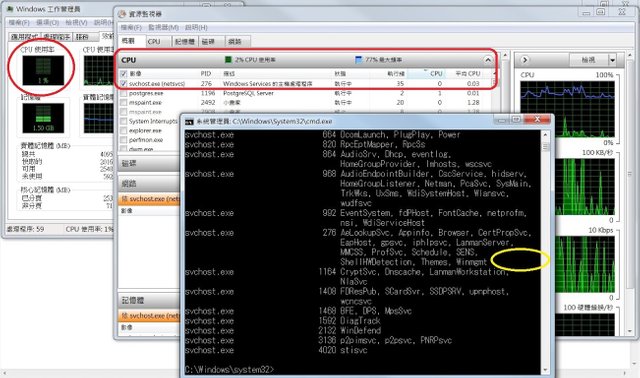Expand the 磁碟 (Disk) section header

(x=149, y=163)
